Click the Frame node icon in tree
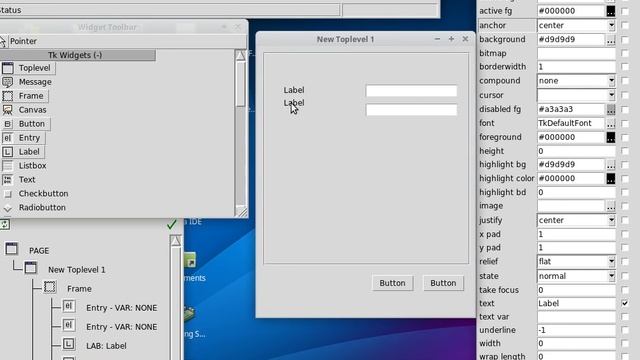The image size is (640, 360). pos(50,287)
